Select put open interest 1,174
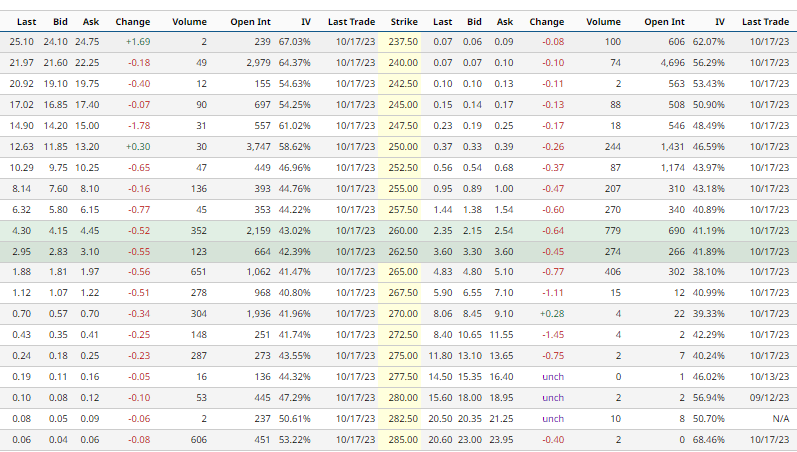The width and height of the screenshot is (797, 452). point(672,168)
